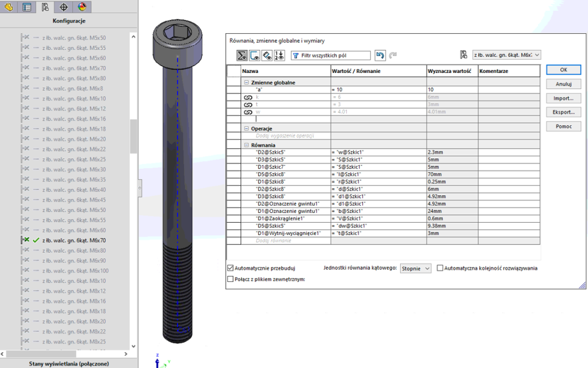588x368 pixels.
Task: Click the "a" global variable name cell
Action: point(286,90)
